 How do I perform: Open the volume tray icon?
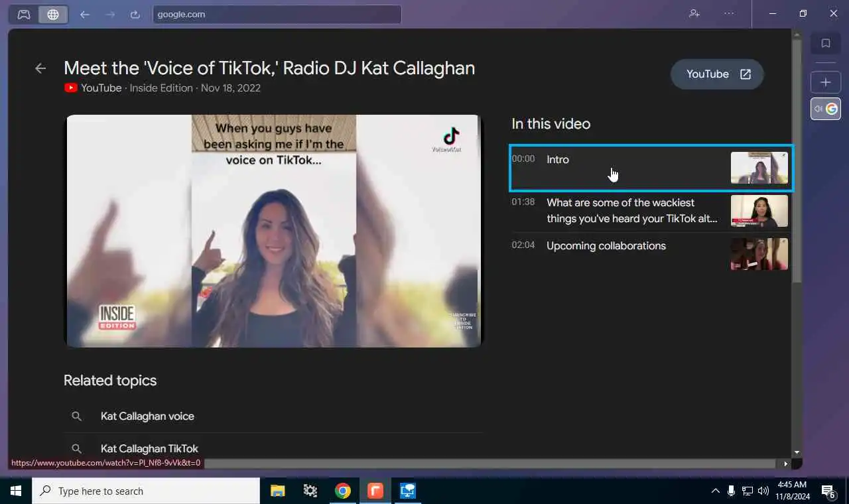(x=763, y=491)
